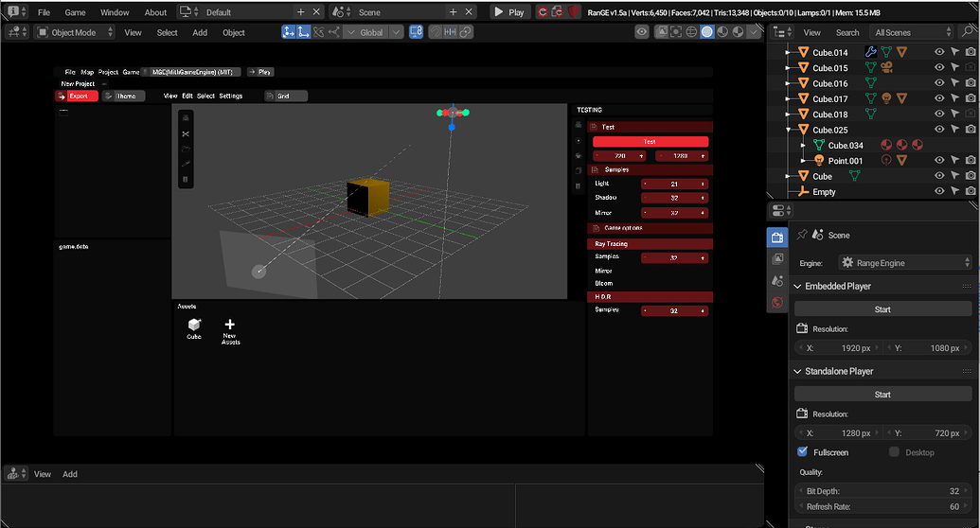Enable the Desktop checkbox
The height and width of the screenshot is (528, 980).
coord(894,451)
